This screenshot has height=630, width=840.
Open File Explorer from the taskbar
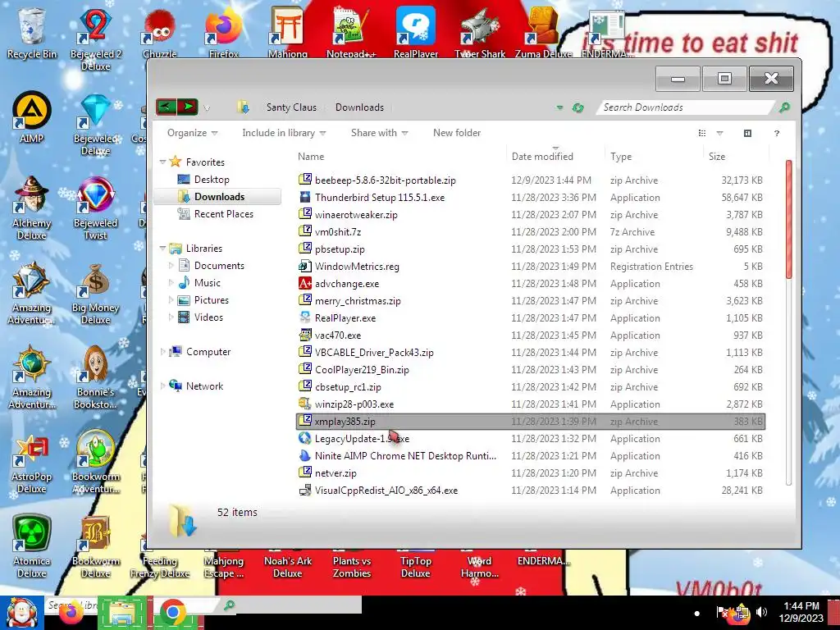click(x=122, y=613)
